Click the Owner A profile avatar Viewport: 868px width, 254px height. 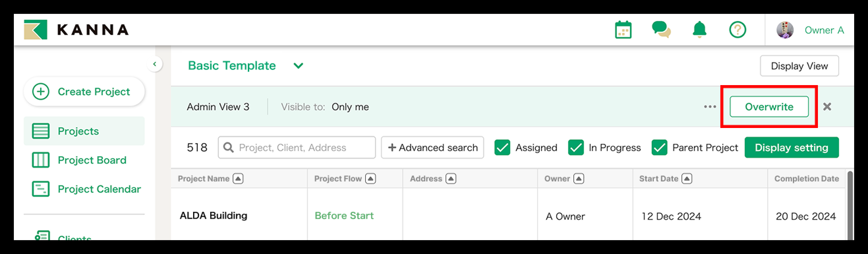click(785, 30)
